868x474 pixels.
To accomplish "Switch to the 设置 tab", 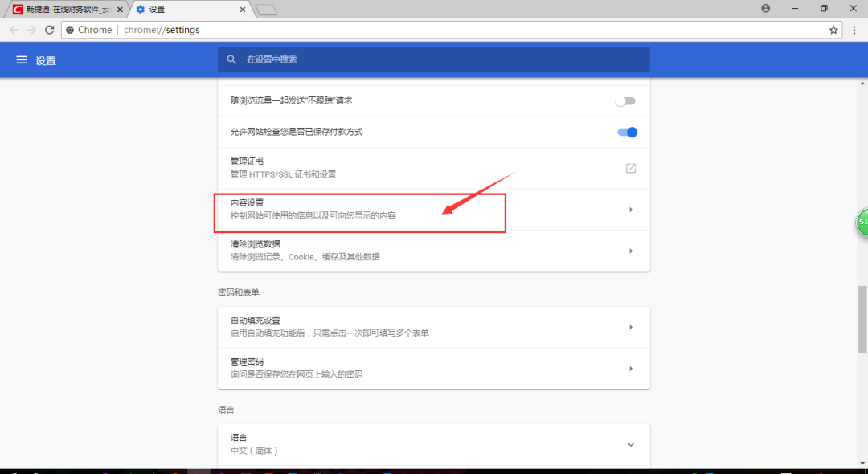I will coord(191,10).
